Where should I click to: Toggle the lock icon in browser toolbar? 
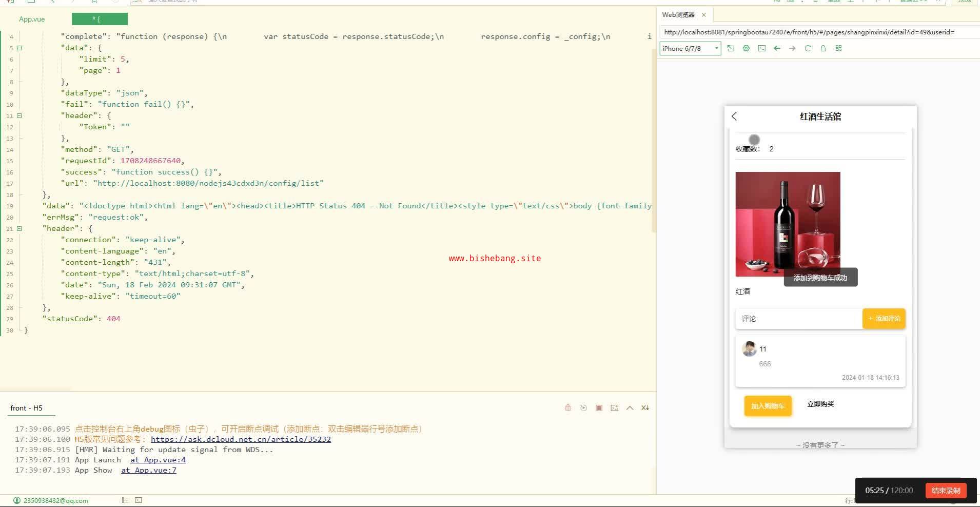pos(823,48)
